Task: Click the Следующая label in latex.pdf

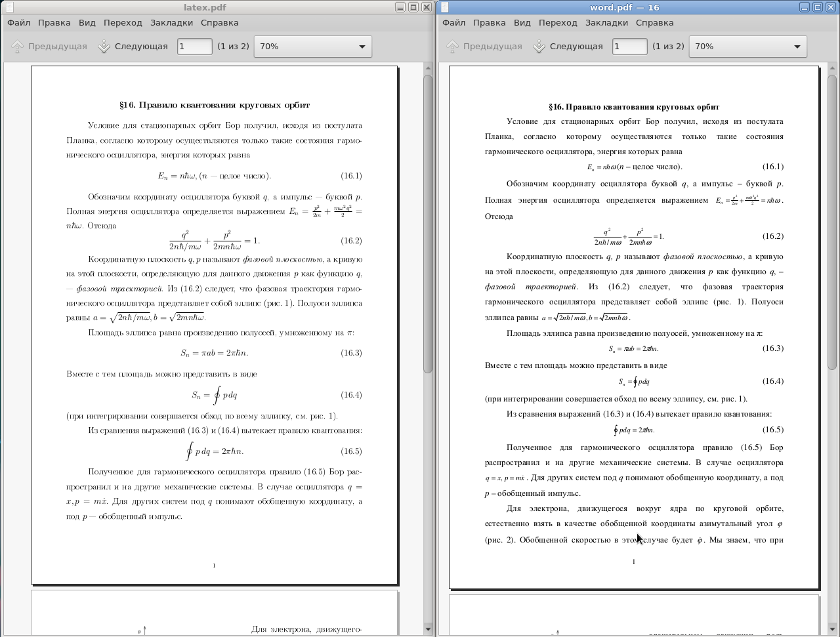Action: click(141, 47)
